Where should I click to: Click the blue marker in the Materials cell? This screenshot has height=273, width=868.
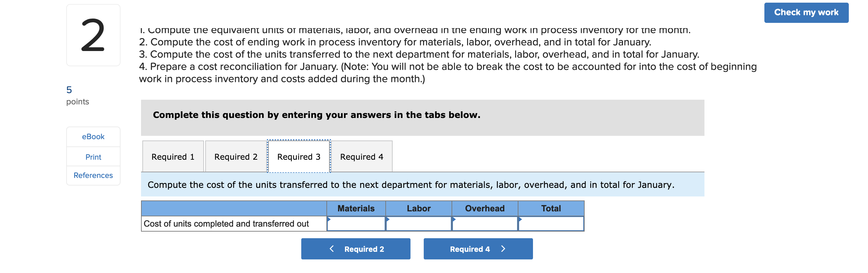pos(328,219)
